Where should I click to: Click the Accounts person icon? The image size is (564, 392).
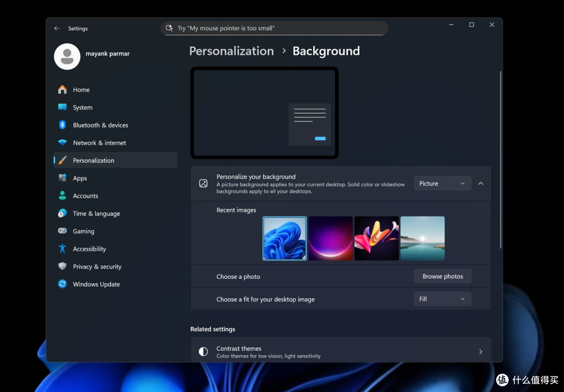point(63,196)
